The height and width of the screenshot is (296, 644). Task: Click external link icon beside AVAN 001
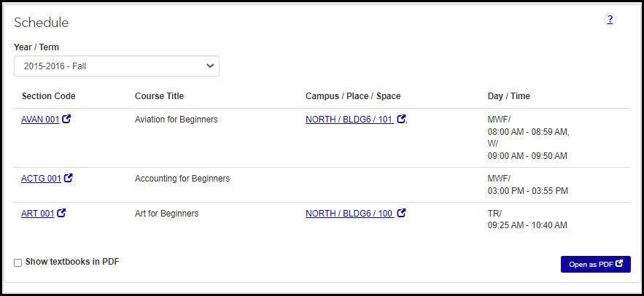point(67,120)
